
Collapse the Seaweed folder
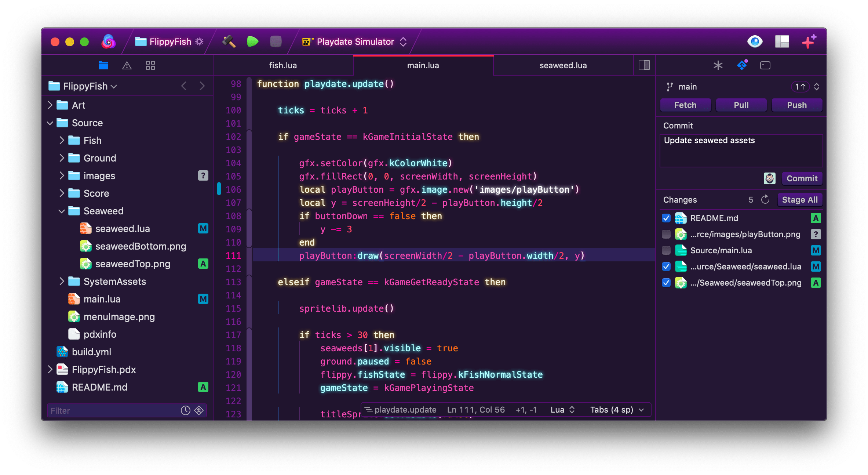coord(62,211)
